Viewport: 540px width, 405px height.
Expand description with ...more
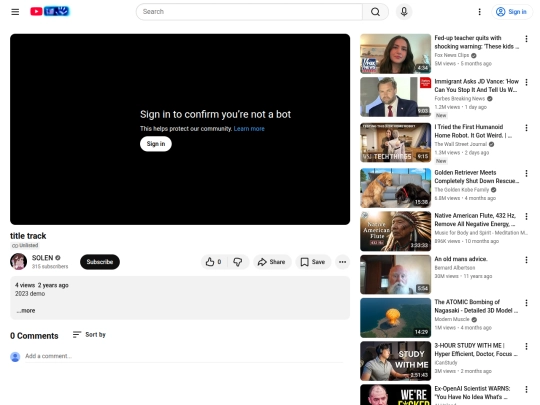26,310
